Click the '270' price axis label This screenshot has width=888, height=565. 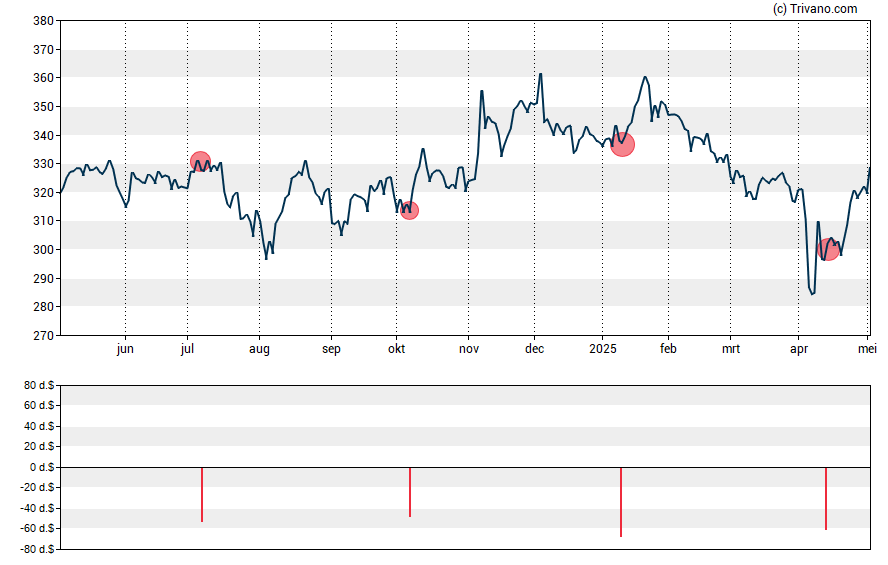click(x=44, y=336)
